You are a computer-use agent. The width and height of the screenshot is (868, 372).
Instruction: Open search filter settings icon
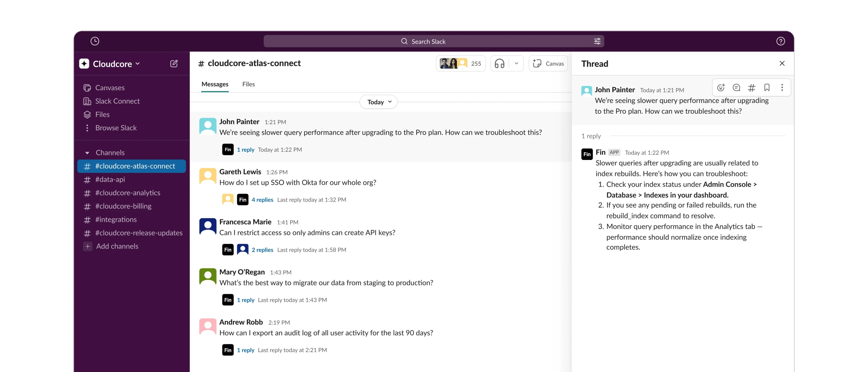tap(597, 41)
